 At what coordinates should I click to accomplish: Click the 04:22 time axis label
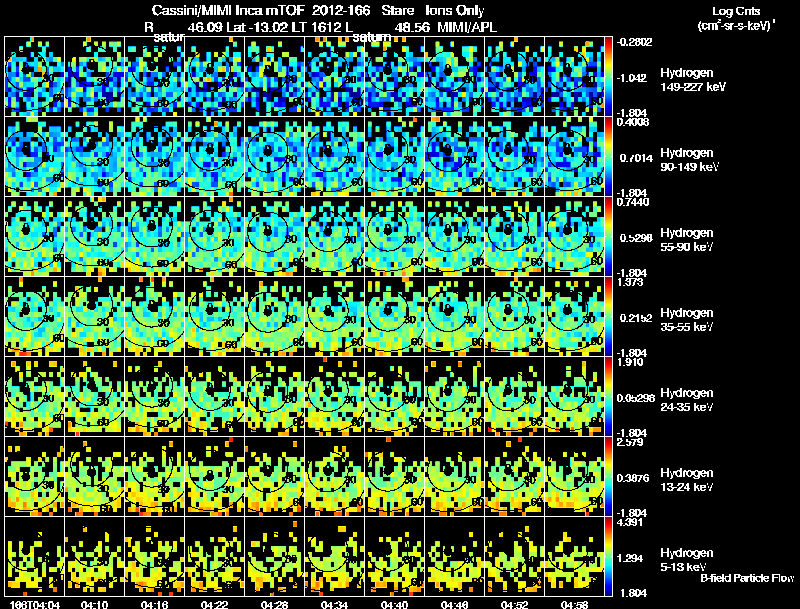tap(214, 604)
